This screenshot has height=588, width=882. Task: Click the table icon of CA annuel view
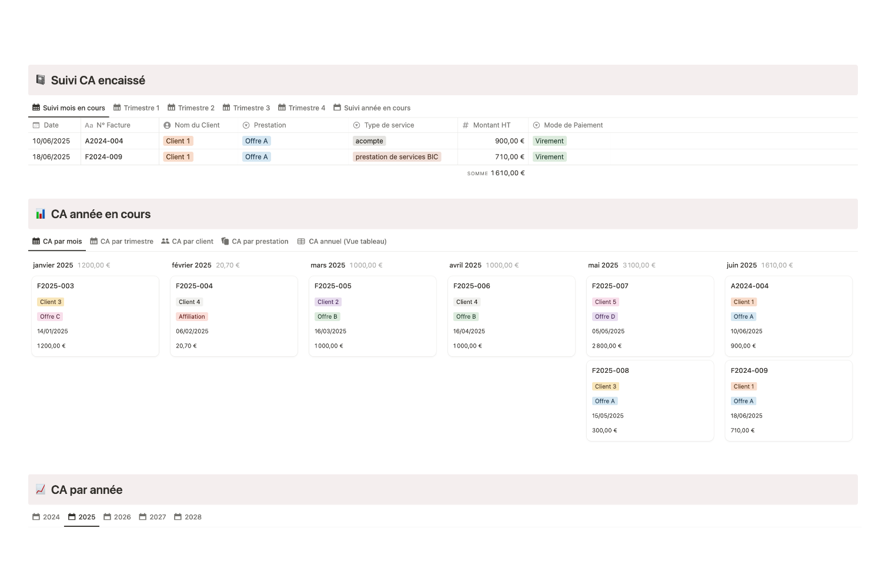(x=301, y=241)
